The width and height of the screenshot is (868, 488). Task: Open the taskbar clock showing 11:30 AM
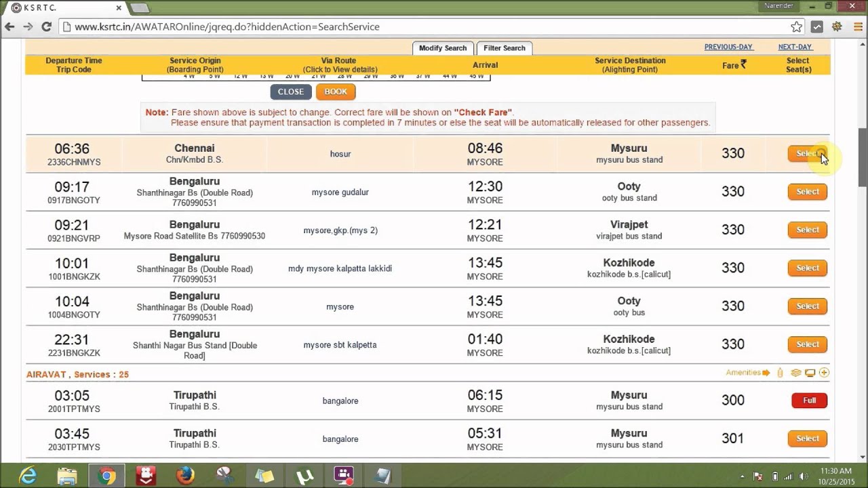pyautogui.click(x=835, y=476)
